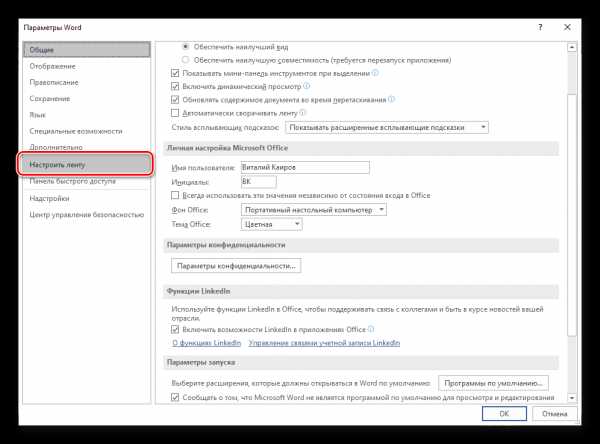Viewport: 600px width, 444px height.
Task: Open the Общие category
Action: (86, 50)
